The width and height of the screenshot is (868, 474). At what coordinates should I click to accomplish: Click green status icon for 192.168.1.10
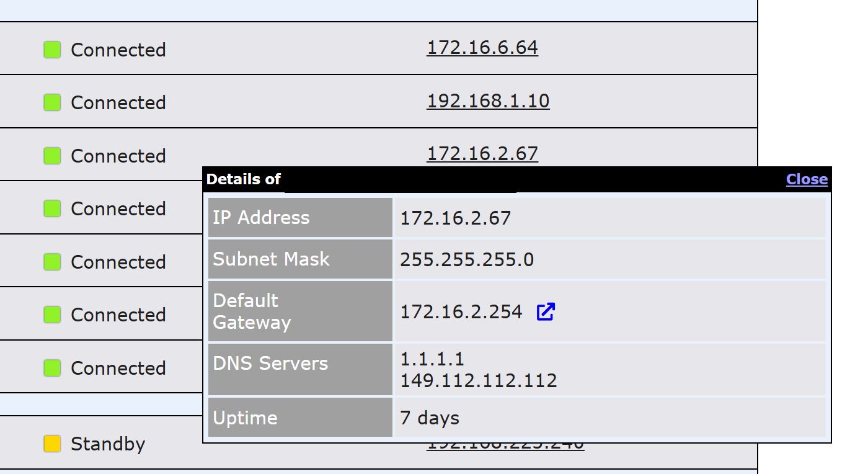click(x=52, y=102)
